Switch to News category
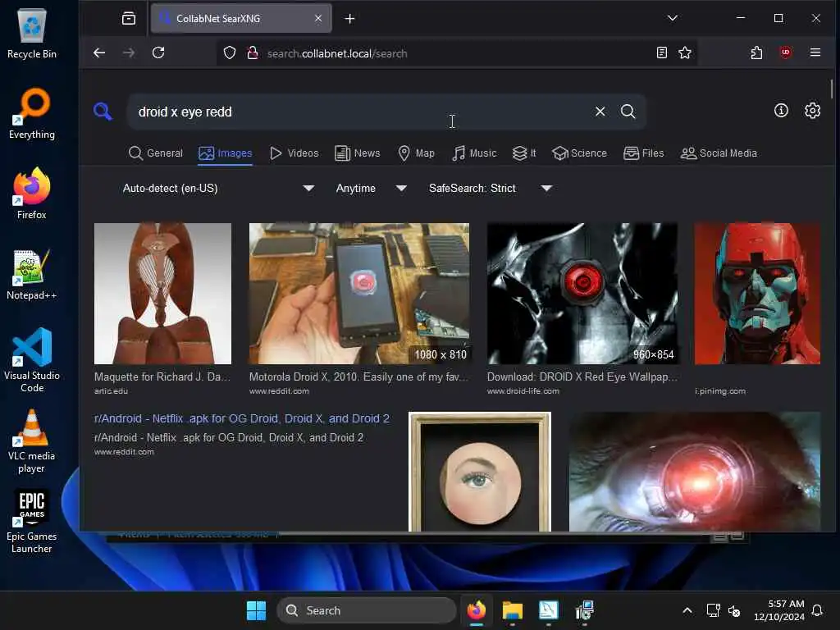 coord(358,153)
